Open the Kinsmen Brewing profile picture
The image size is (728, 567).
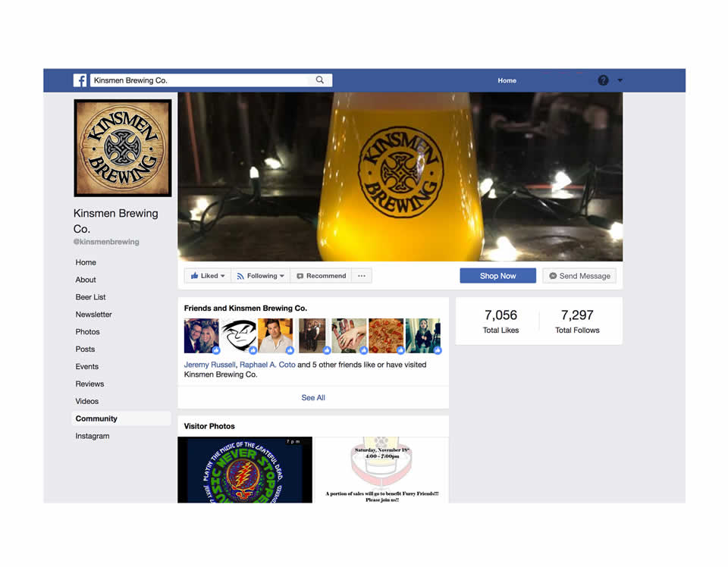(123, 148)
